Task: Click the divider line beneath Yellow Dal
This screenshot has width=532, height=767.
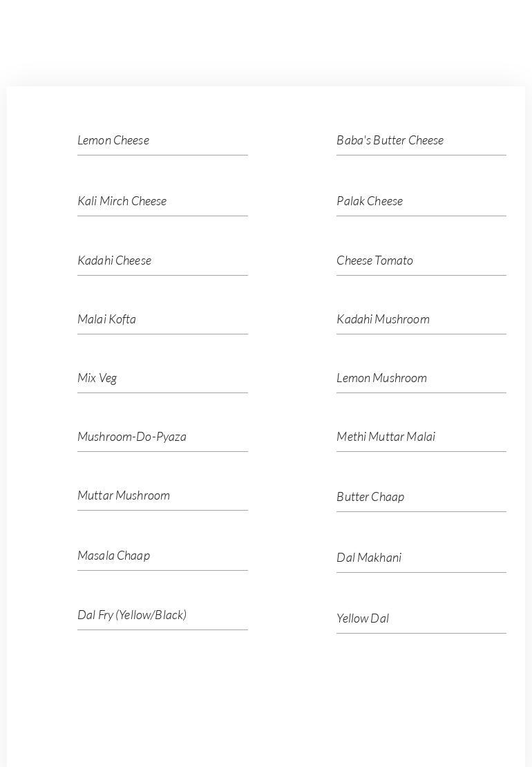Action: [x=421, y=633]
